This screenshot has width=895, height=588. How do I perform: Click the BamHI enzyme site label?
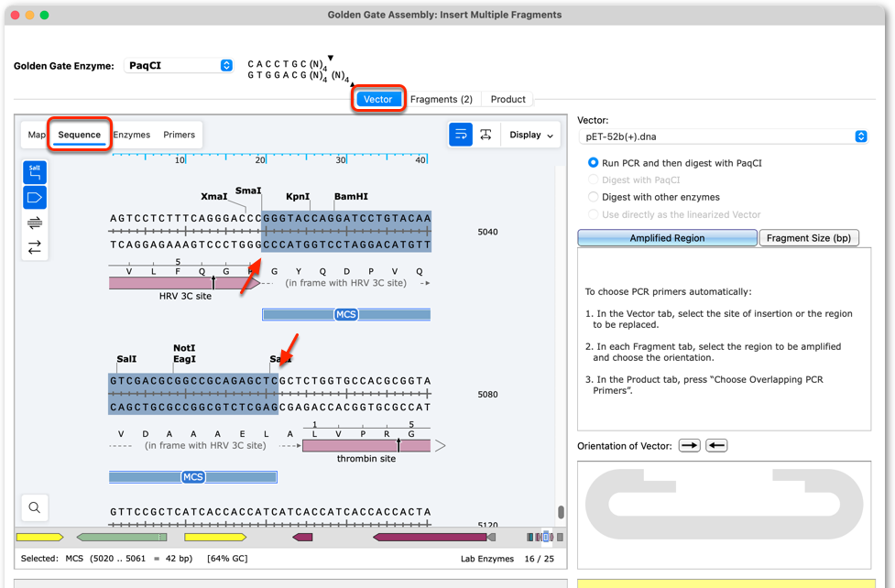point(351,196)
